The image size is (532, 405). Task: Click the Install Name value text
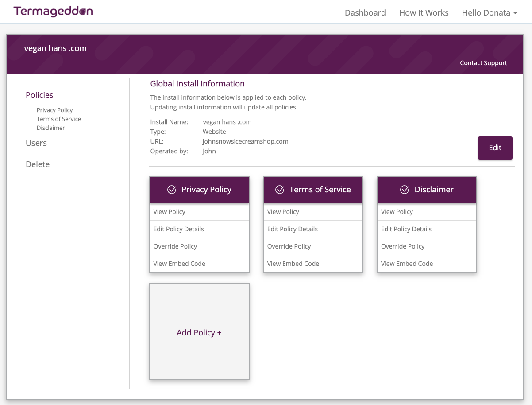click(227, 122)
